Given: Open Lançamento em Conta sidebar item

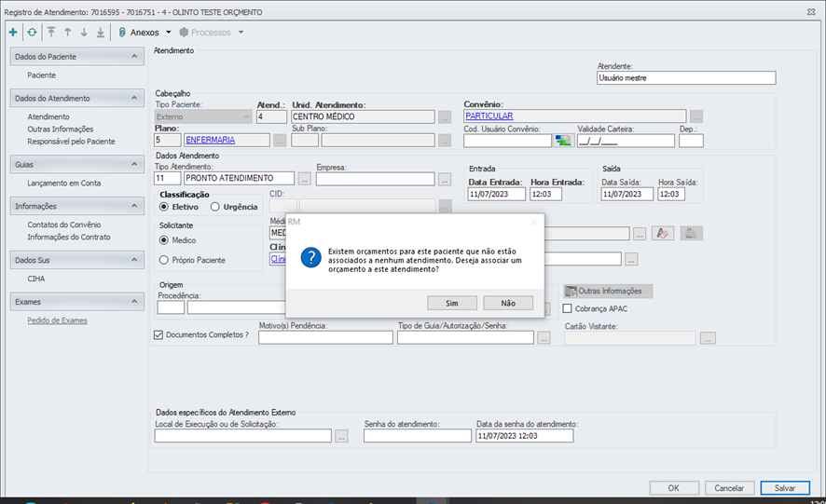Looking at the screenshot, I should [x=64, y=183].
